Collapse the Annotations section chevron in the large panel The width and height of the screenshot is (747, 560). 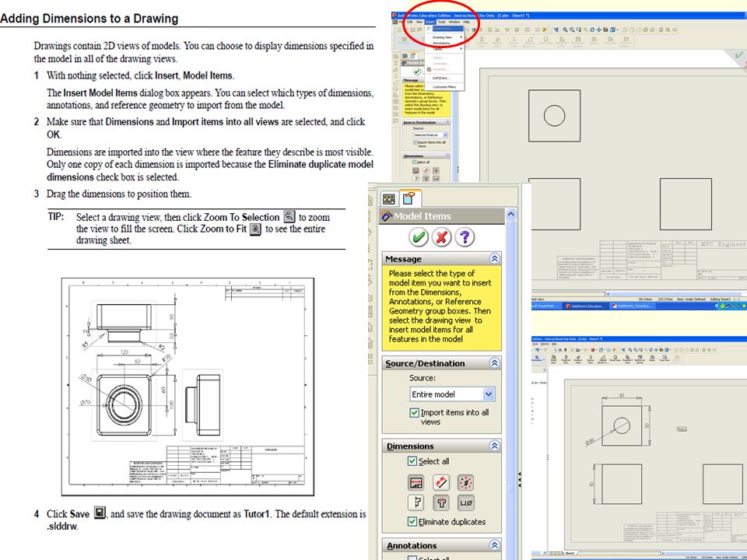(495, 545)
